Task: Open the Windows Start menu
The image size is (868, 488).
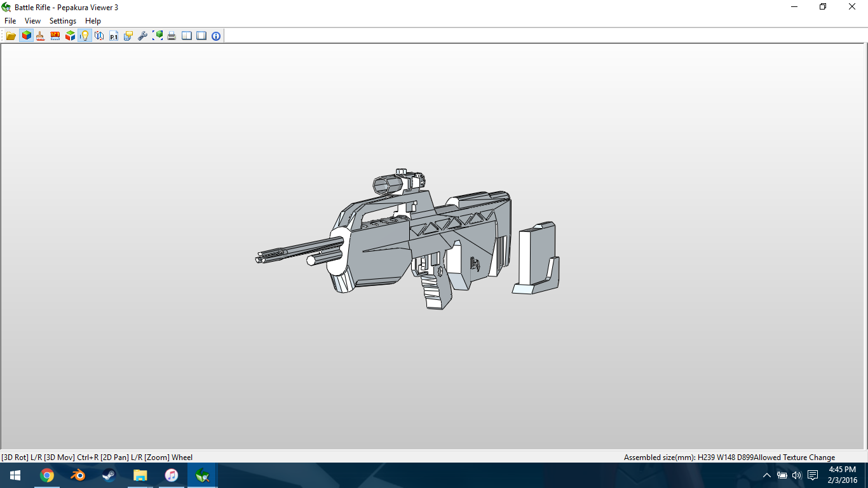Action: [15, 475]
